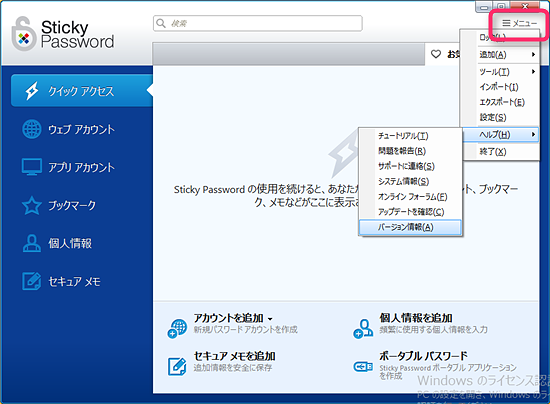Choose バージョン情報(A) in the help submenu
Image resolution: width=550 pixels, height=404 pixels.
coord(410,227)
